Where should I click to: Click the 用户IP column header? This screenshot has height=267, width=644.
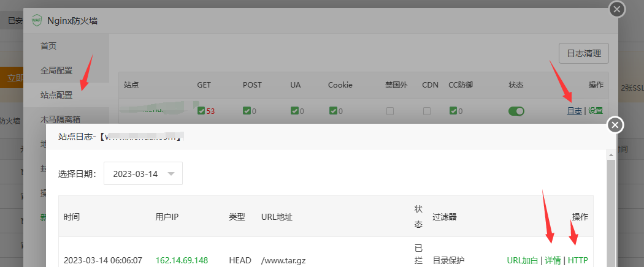(x=167, y=217)
